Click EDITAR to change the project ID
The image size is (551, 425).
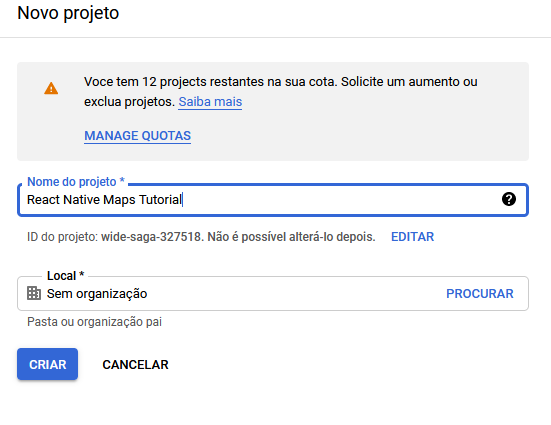413,237
